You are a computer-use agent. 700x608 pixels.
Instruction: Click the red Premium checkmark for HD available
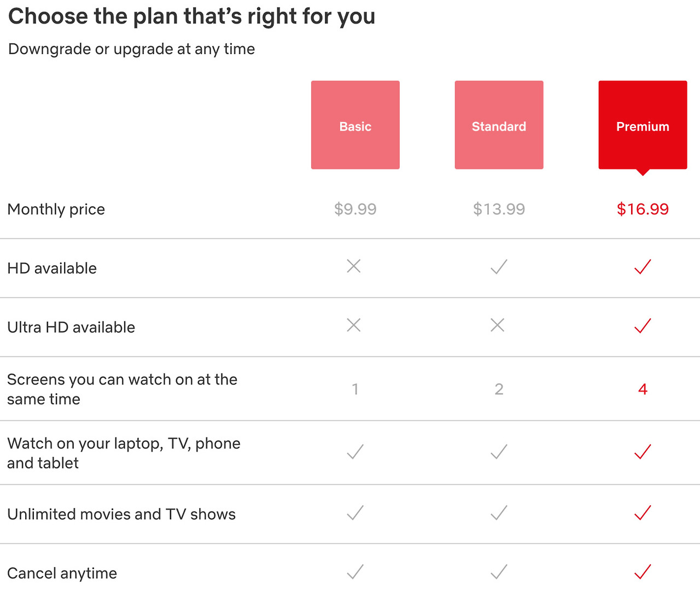click(x=643, y=267)
